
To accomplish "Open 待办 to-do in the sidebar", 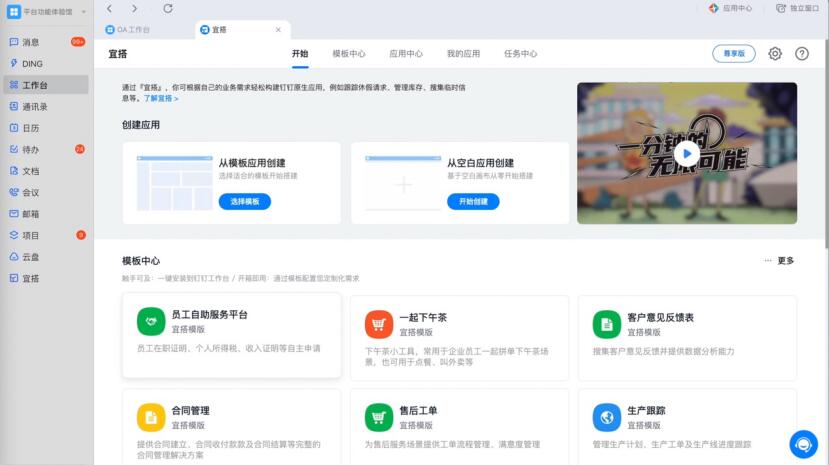I will pyautogui.click(x=46, y=150).
